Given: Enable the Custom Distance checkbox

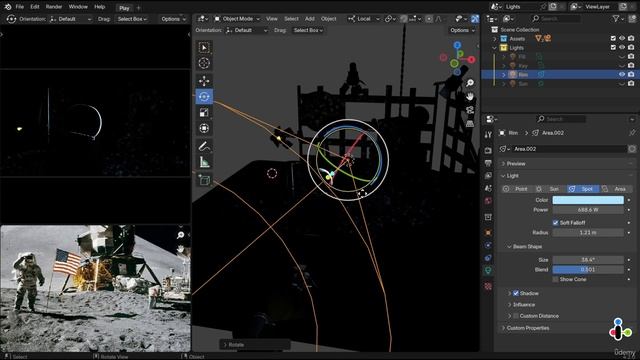Looking at the screenshot, I should 516,316.
